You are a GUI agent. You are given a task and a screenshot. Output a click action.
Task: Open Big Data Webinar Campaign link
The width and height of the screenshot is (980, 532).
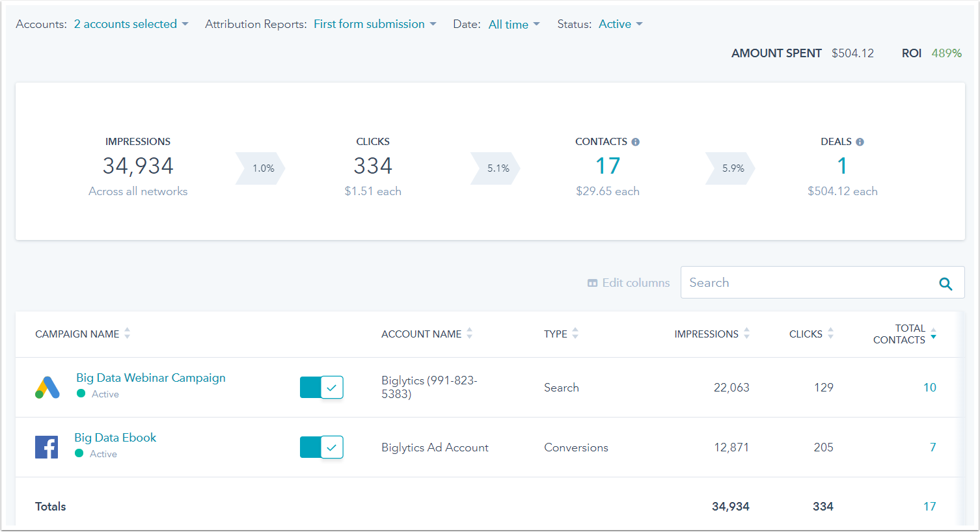[x=150, y=378]
